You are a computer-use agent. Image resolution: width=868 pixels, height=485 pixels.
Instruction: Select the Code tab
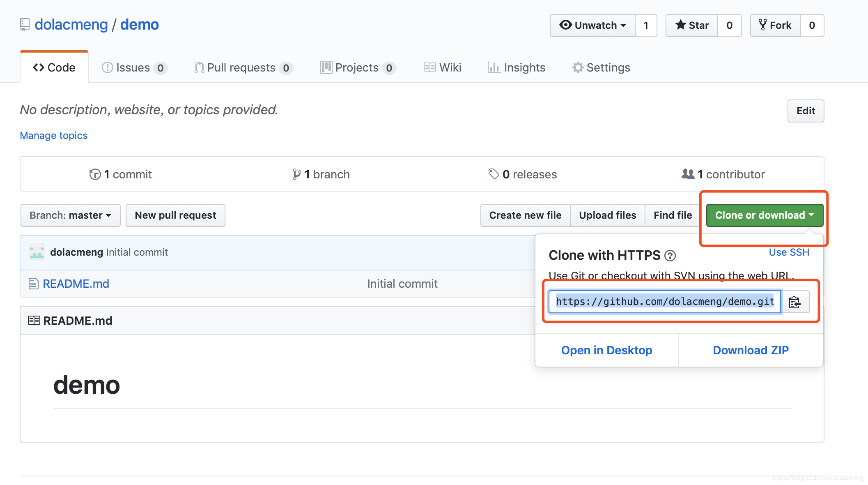(x=54, y=67)
